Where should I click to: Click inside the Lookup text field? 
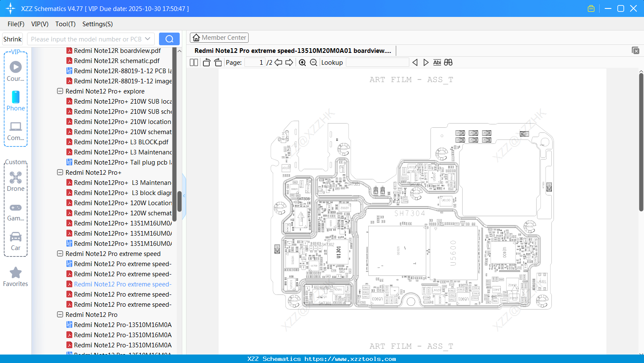click(378, 62)
